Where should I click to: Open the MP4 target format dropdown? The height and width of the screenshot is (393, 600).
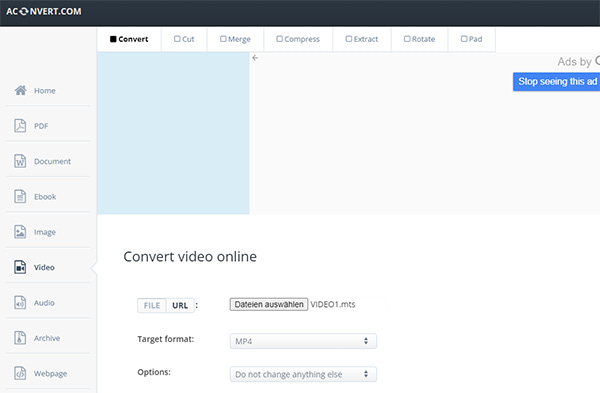(303, 341)
